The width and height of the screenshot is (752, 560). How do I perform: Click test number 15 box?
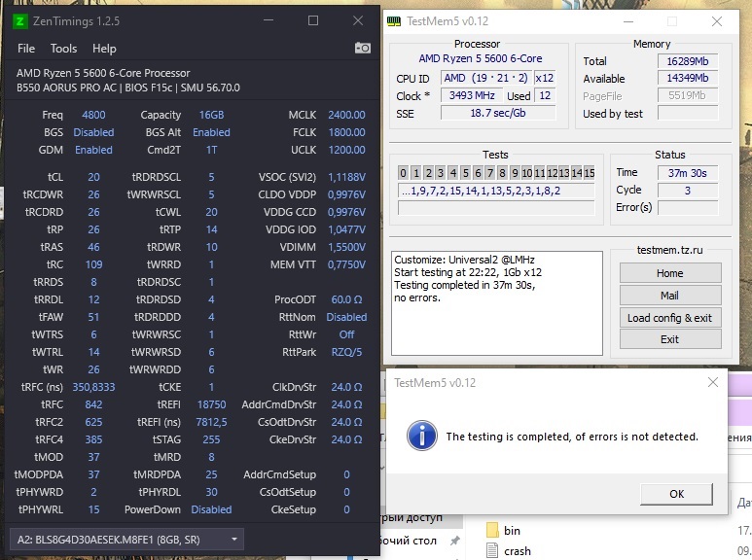[590, 173]
